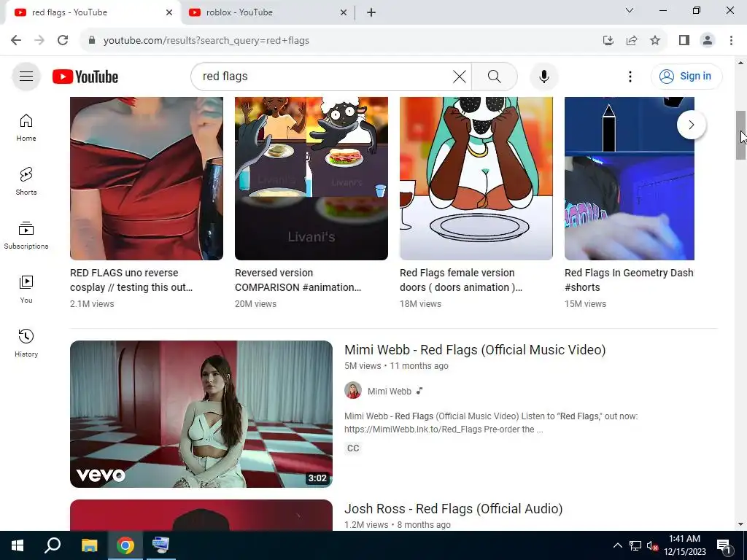
Task: Open 'Reversed version COMPARISON #animation' short title
Action: tap(298, 280)
